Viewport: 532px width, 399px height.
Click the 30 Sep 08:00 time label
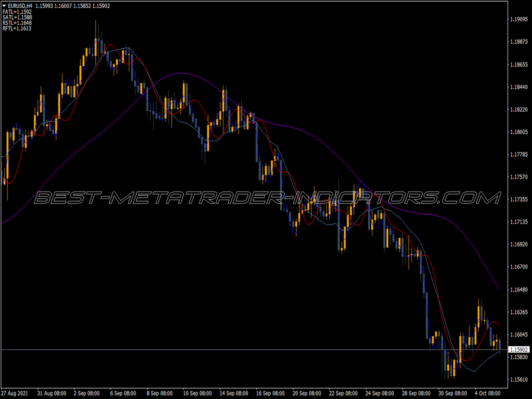click(x=453, y=393)
